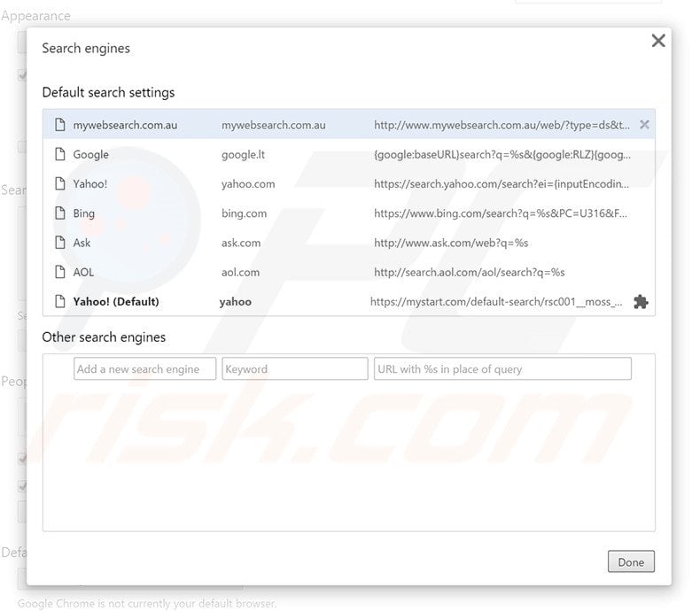Image resolution: width=700 pixels, height=611 pixels.
Task: Click the page icon next to mywebsearch.com.au
Action: pos(60,125)
